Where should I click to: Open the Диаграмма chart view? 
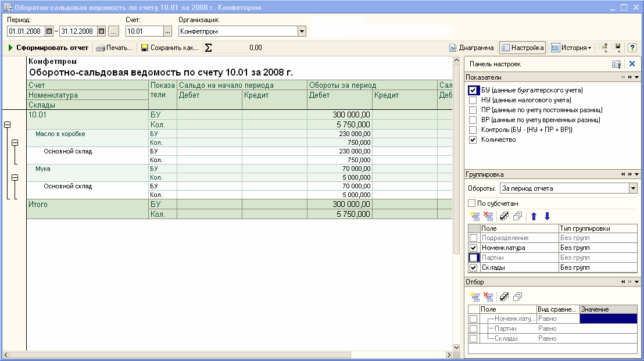(x=471, y=48)
